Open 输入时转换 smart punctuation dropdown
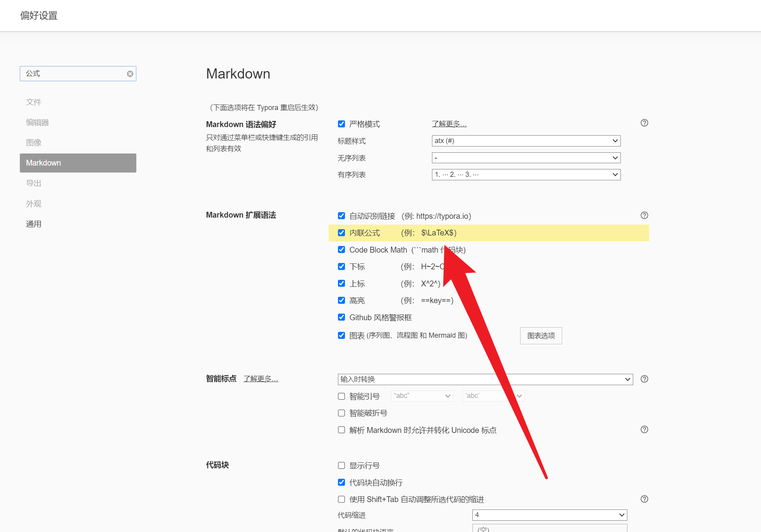 click(485, 379)
